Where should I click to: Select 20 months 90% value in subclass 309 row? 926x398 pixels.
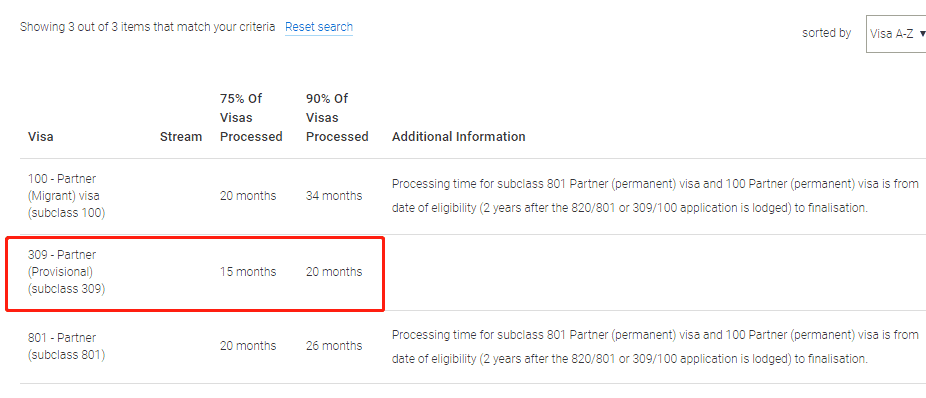334,272
